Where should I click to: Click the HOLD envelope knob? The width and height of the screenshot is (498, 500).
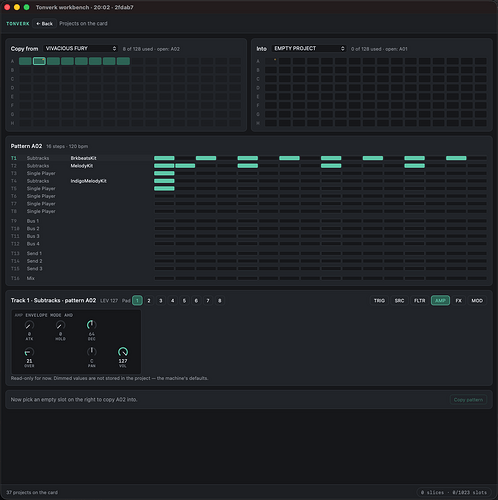pos(60,325)
